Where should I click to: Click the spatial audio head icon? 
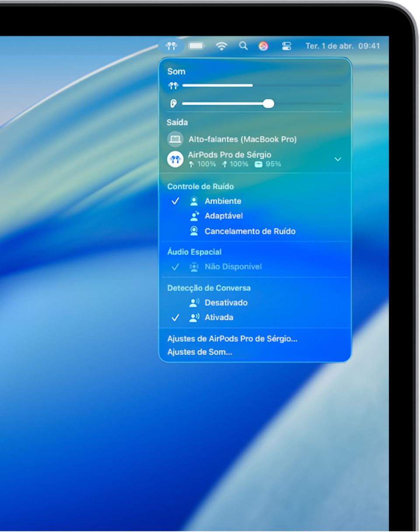pyautogui.click(x=194, y=267)
